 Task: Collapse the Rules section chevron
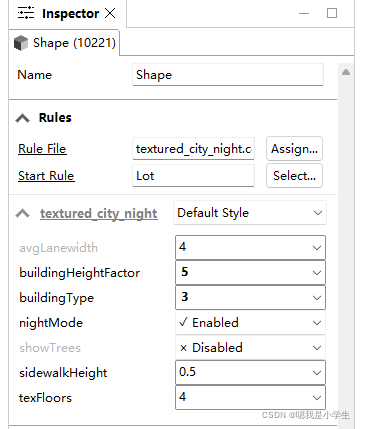coord(23,118)
